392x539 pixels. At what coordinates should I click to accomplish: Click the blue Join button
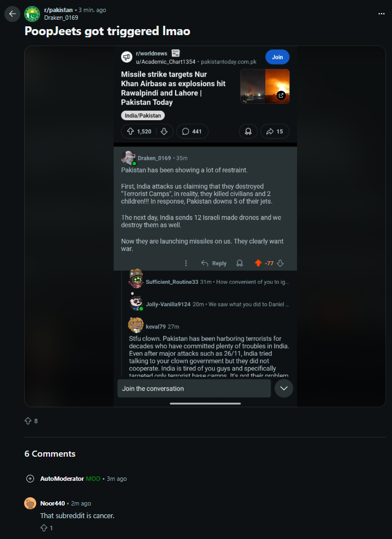[x=277, y=57]
